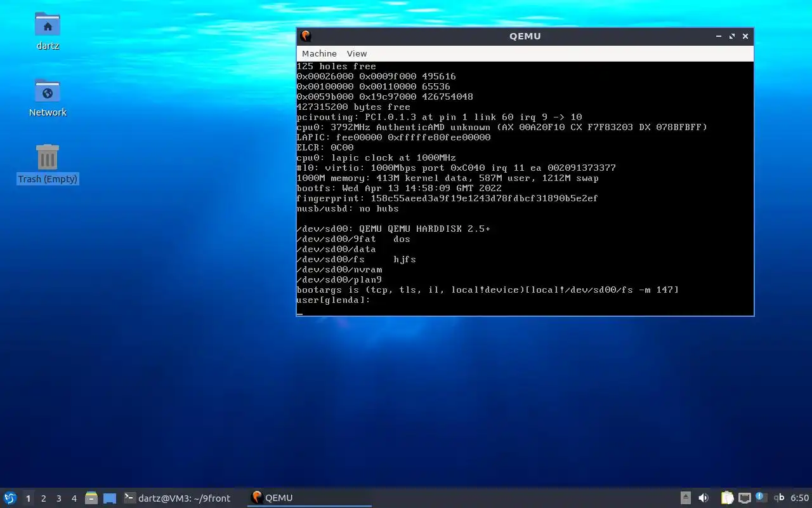The width and height of the screenshot is (812, 508).
Task: Switch to workspace 1 in the pager
Action: 28,498
